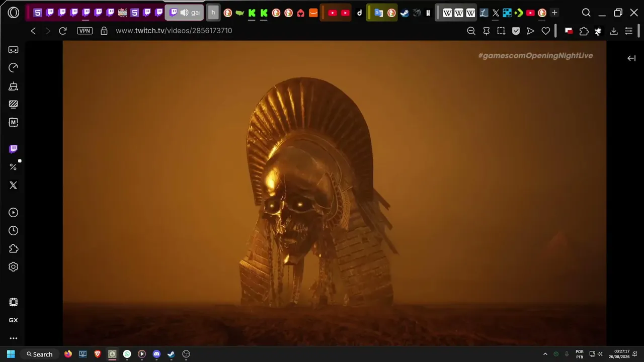Switch to the TikTok tab
This screenshot has height=362, width=644.
click(359, 13)
